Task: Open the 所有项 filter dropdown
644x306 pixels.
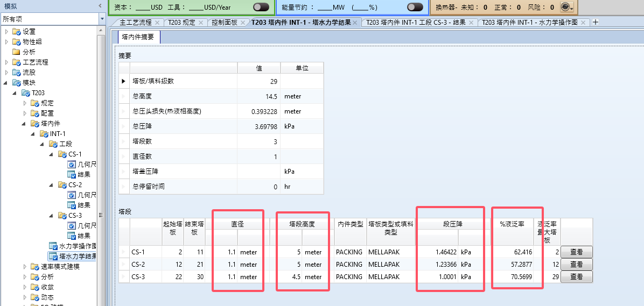Action: point(102,19)
